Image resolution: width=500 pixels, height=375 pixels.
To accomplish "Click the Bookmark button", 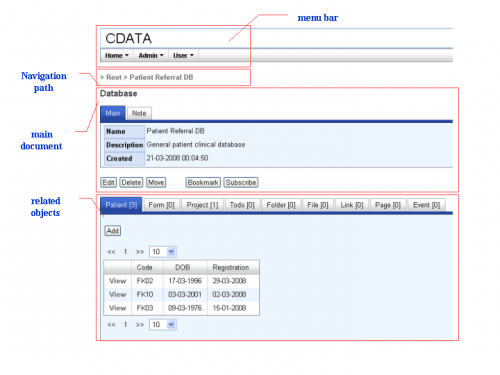I will point(203,182).
